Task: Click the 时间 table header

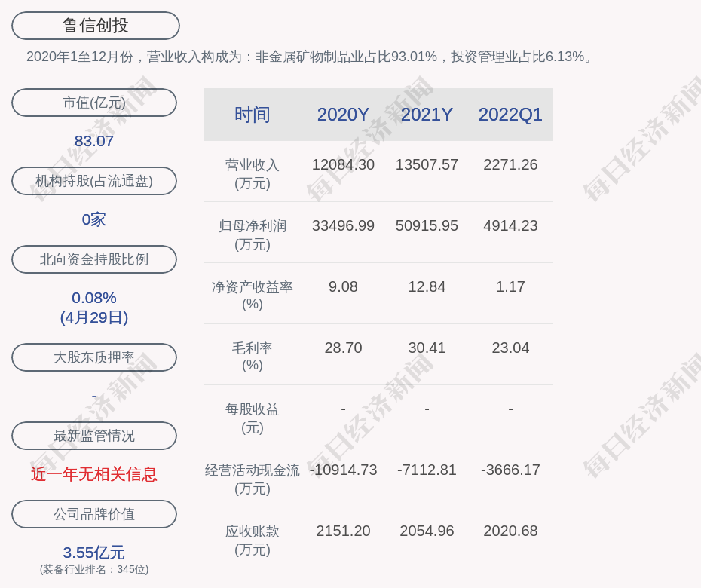Action: [253, 115]
